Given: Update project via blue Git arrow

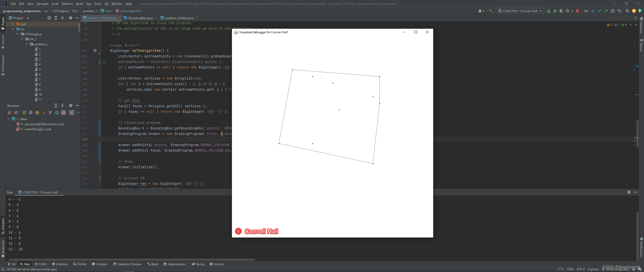Looking at the screenshot, I should pos(593,11).
